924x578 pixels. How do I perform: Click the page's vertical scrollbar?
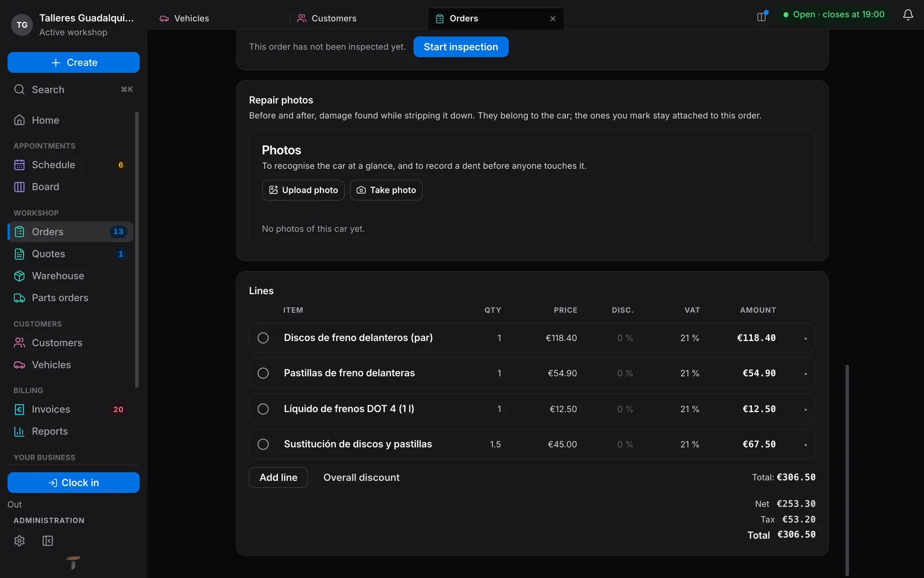[847, 469]
